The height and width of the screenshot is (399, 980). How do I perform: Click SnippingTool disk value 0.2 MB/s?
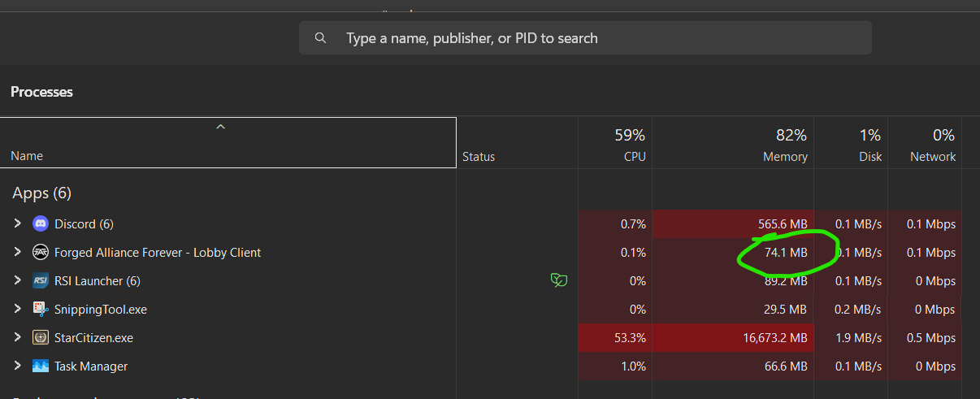coord(859,310)
